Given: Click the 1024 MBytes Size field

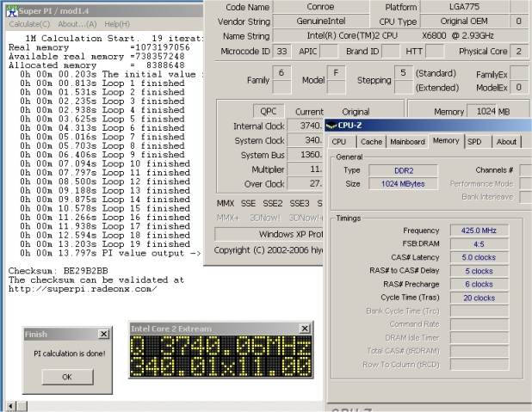Looking at the screenshot, I should (x=404, y=184).
